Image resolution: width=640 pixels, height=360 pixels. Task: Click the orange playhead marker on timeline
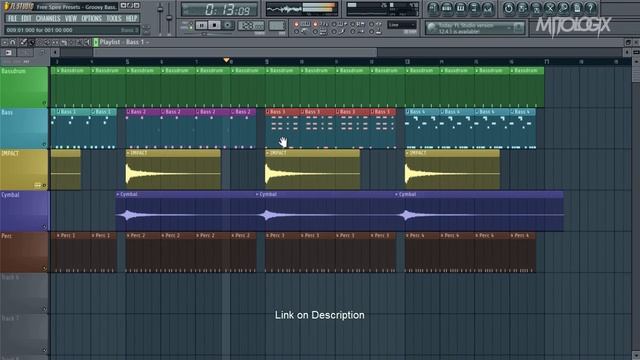(227, 60)
